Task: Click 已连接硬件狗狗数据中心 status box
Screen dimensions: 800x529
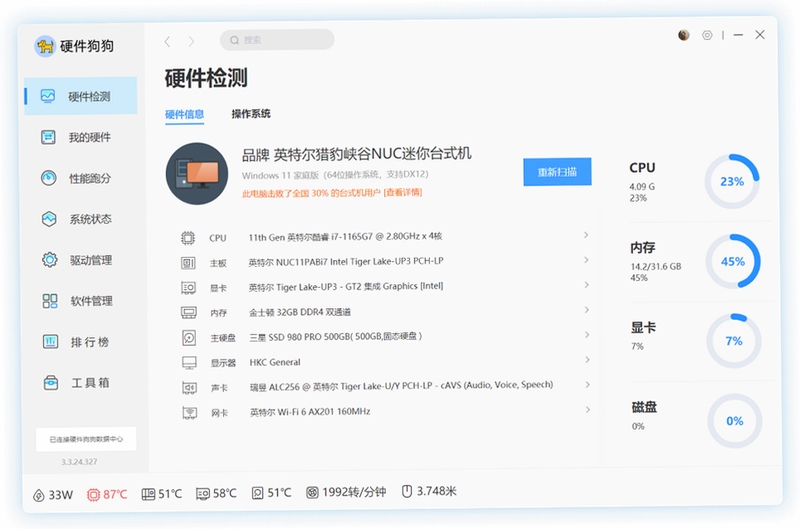Action: click(86, 439)
